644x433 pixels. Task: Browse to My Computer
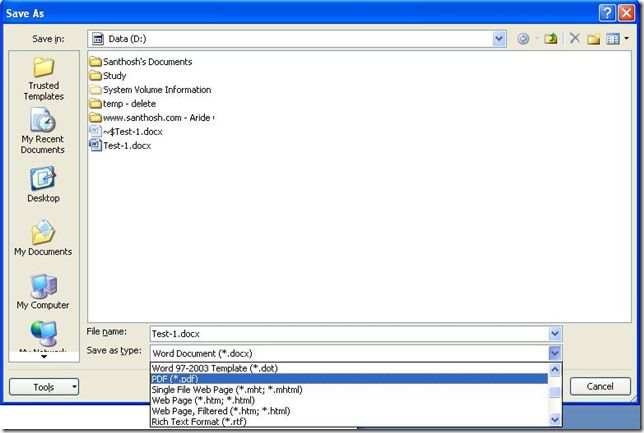pyautogui.click(x=43, y=292)
